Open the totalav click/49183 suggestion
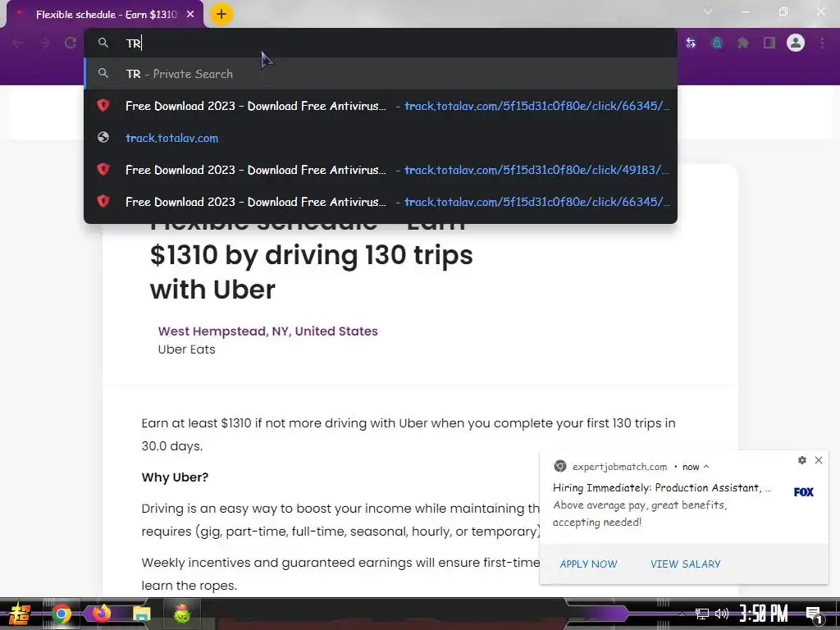This screenshot has width=840, height=630. pos(381,170)
